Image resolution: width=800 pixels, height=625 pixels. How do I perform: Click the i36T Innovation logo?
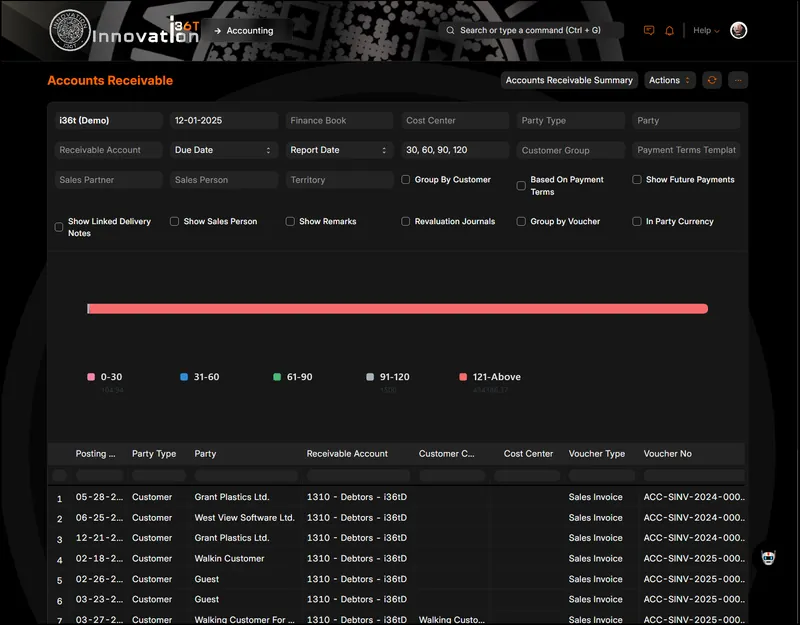[124, 31]
